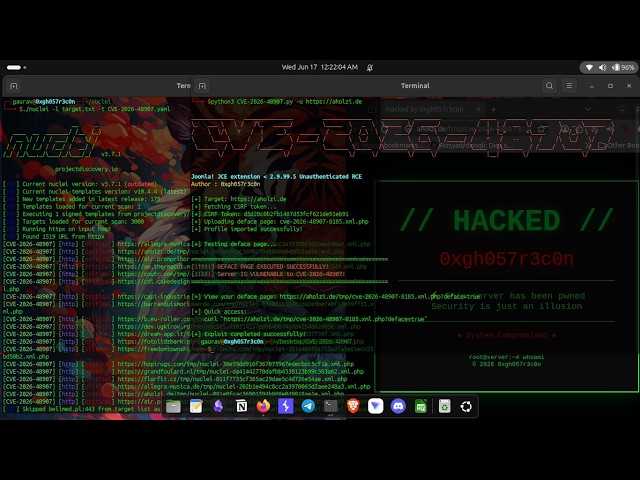
Task: Open the purple lightning bolt app in dock
Action: click(x=286, y=406)
